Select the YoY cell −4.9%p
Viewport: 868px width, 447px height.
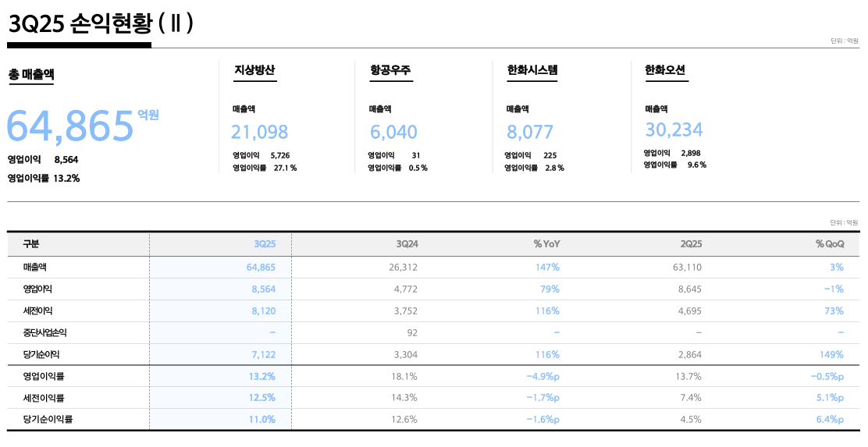click(x=543, y=376)
